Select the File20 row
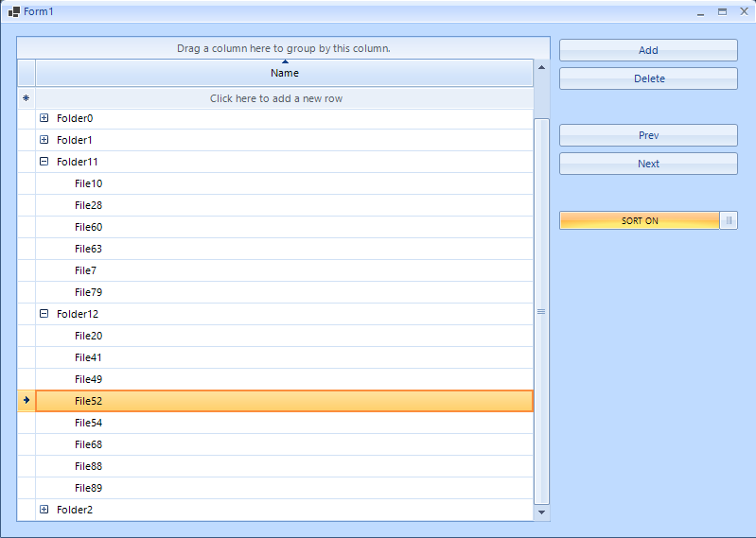The width and height of the screenshot is (756, 538). tap(89, 336)
